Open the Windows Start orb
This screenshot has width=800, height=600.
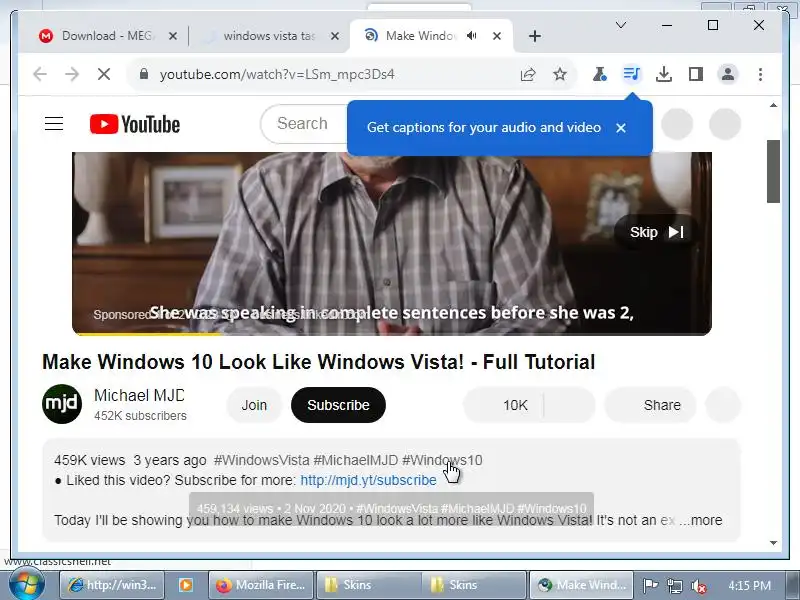click(x=26, y=585)
